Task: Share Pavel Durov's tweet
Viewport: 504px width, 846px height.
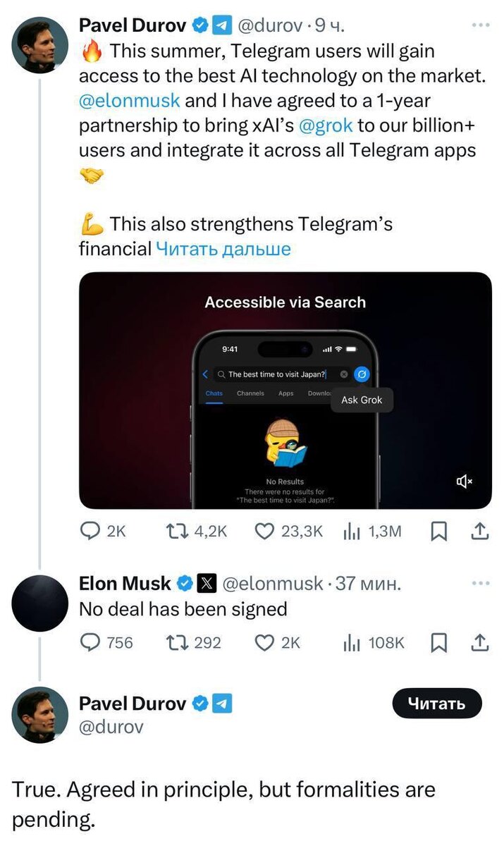Action: tap(479, 532)
